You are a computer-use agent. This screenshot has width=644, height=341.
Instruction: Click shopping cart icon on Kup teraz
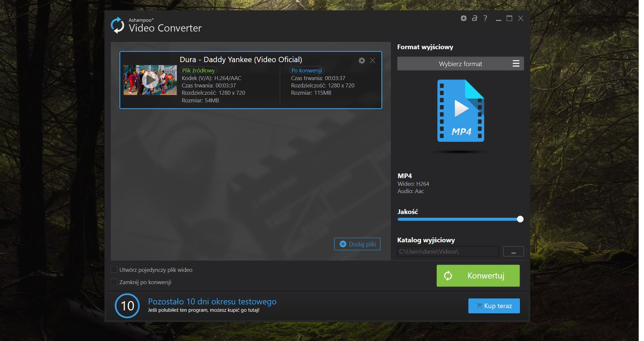point(479,306)
